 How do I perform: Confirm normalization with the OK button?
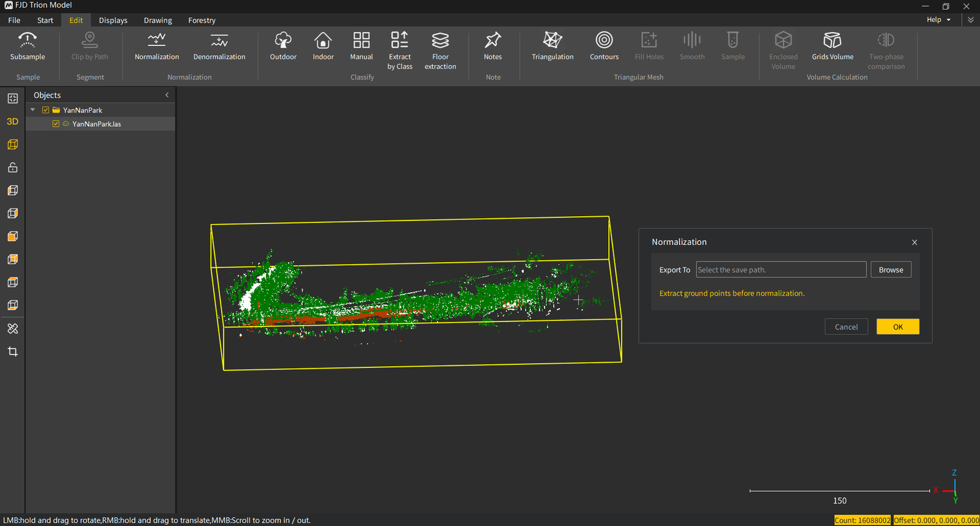pos(897,326)
